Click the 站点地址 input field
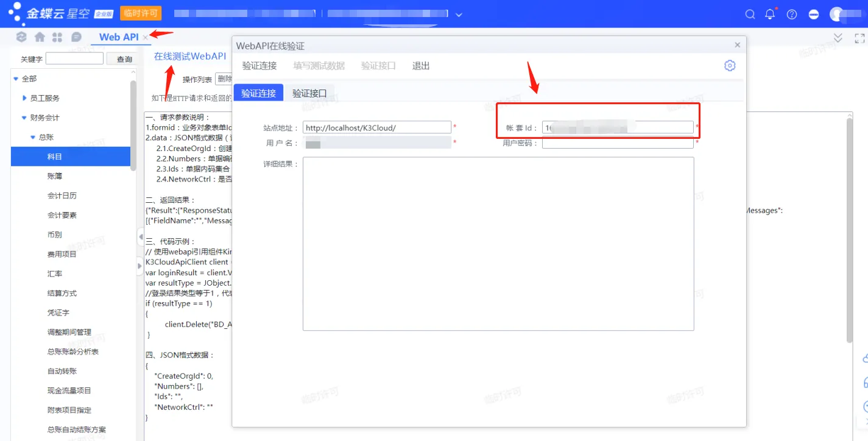This screenshot has height=441, width=868. 377,127
